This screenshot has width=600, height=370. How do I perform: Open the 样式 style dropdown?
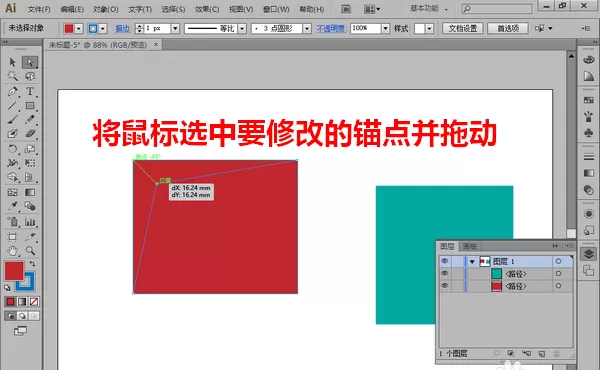click(x=429, y=28)
